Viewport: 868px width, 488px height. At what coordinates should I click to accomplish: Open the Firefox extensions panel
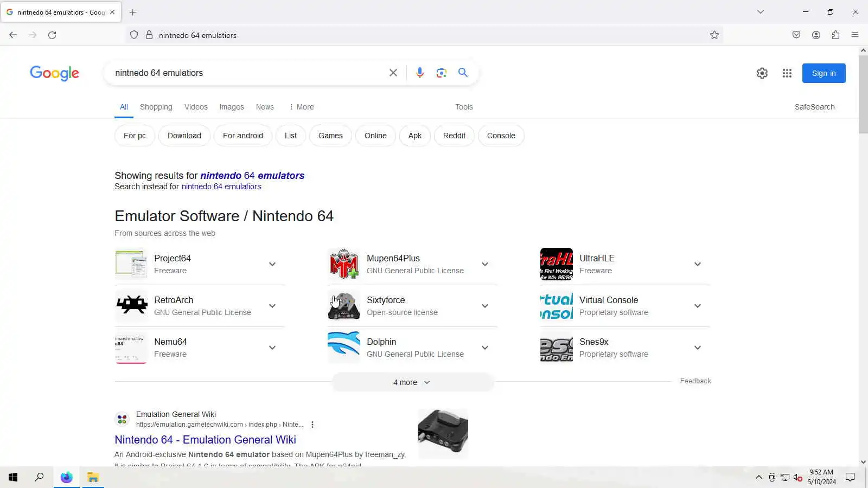[x=835, y=35]
